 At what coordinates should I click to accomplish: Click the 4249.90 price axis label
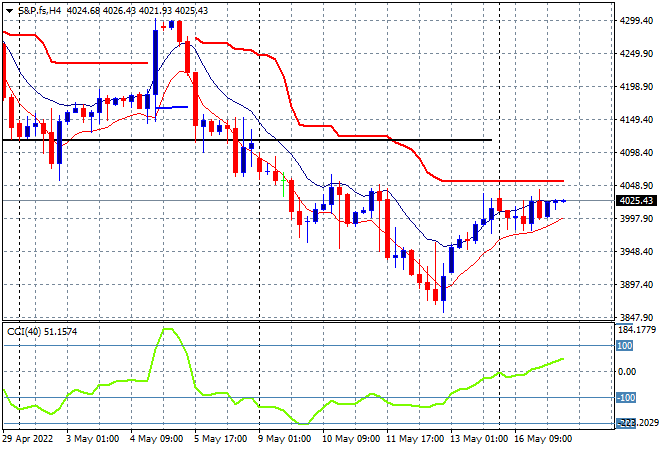pos(636,54)
